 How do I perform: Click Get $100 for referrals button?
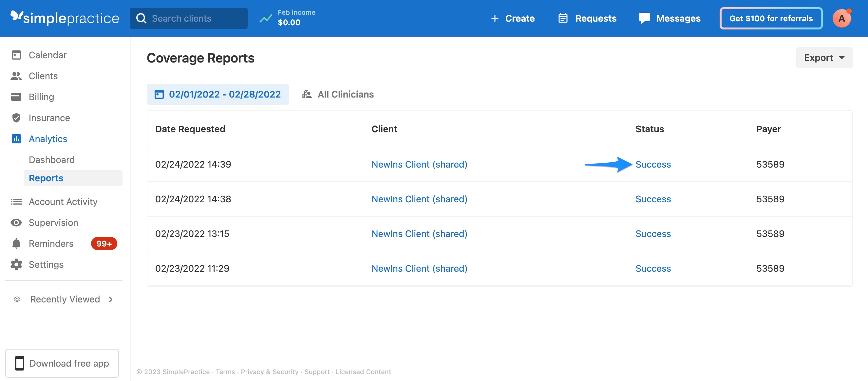coord(771,18)
